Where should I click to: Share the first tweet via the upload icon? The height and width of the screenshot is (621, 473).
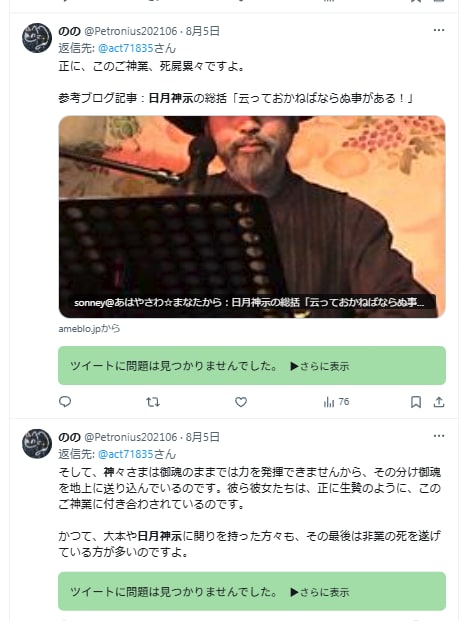pyautogui.click(x=439, y=402)
